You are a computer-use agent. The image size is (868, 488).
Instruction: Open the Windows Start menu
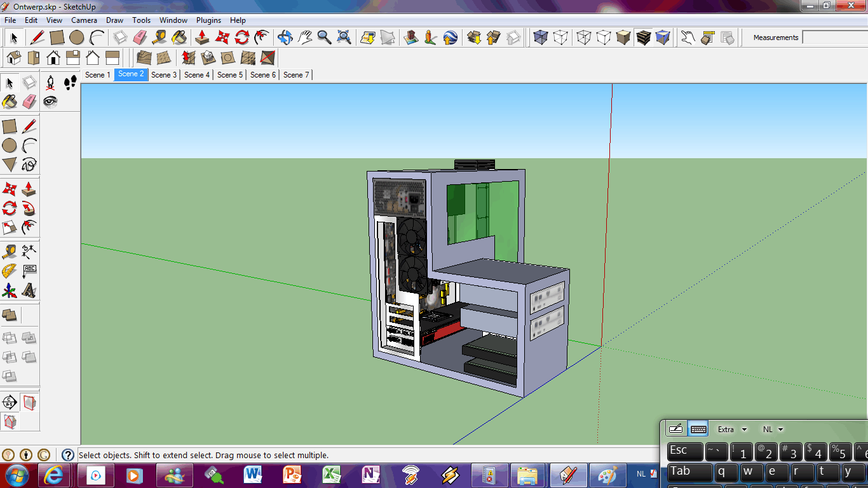coord(16,475)
